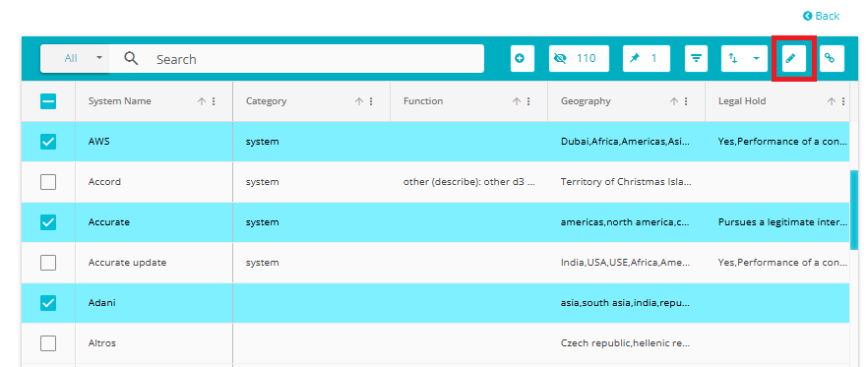Click the Legal Hold column header
Viewport: 868px width, 367px height.
(742, 101)
